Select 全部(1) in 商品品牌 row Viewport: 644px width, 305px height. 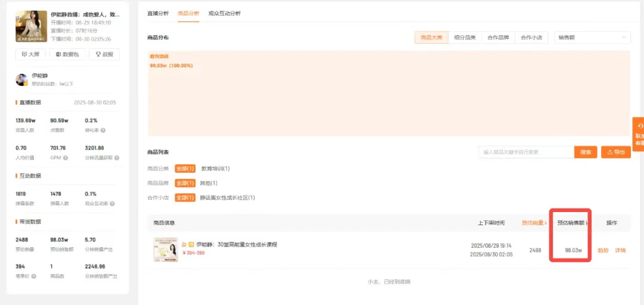pos(185,183)
